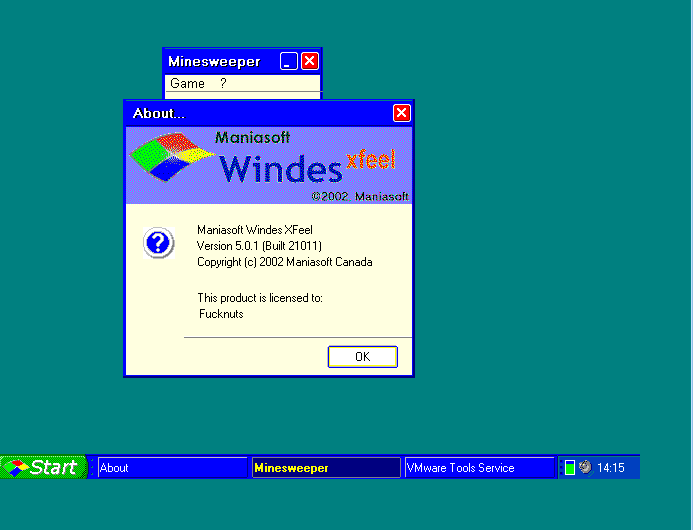Click the 14:15 clock in tray
693x530 pixels.
pyautogui.click(x=611, y=468)
